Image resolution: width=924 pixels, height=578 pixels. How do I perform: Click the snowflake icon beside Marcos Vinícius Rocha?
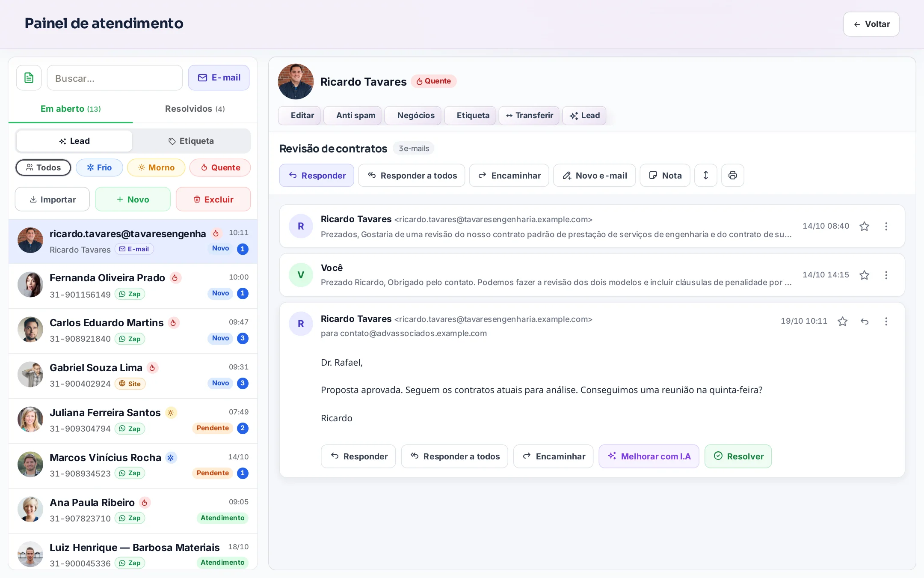click(x=171, y=458)
